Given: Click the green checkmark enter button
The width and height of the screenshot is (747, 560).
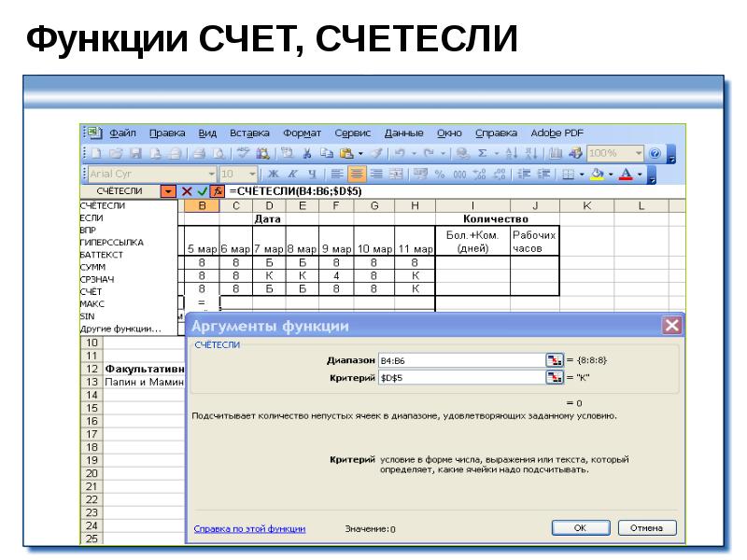Looking at the screenshot, I should (202, 191).
